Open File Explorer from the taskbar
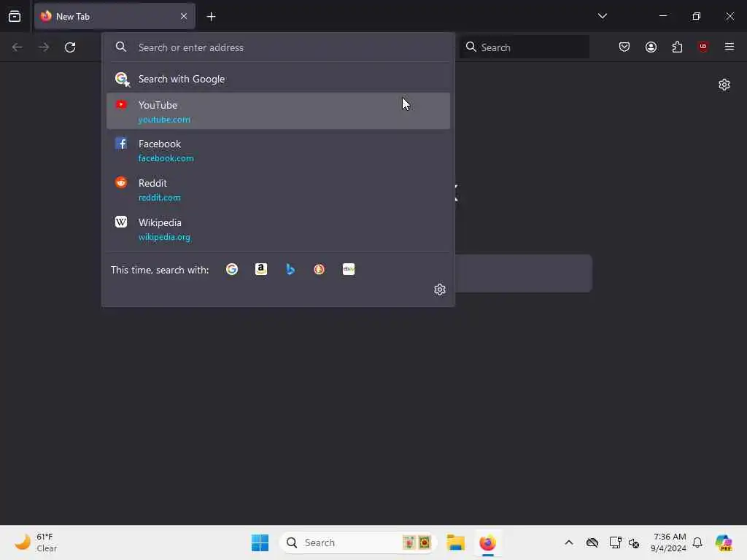Image resolution: width=747 pixels, height=560 pixels. coord(455,542)
